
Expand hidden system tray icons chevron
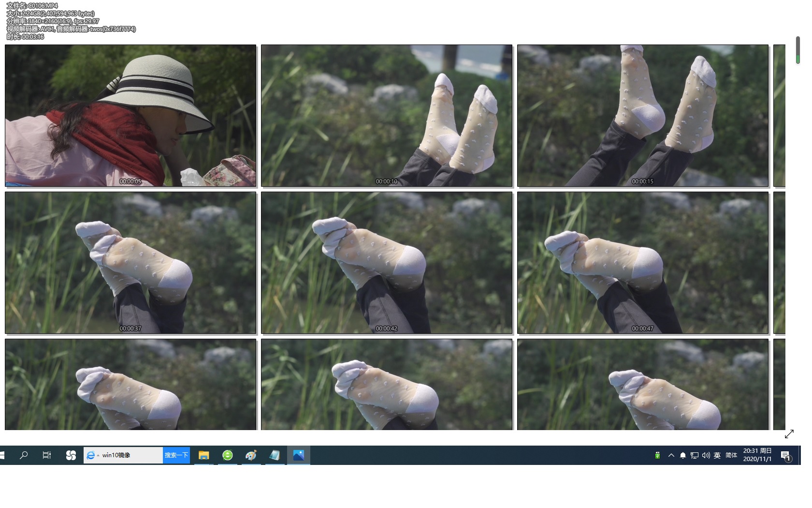[671, 455]
